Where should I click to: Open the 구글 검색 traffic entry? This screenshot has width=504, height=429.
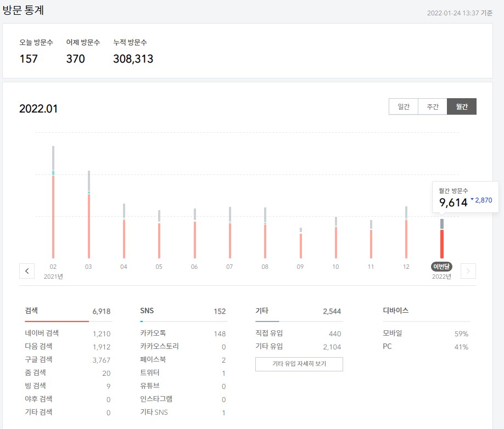(x=60, y=360)
